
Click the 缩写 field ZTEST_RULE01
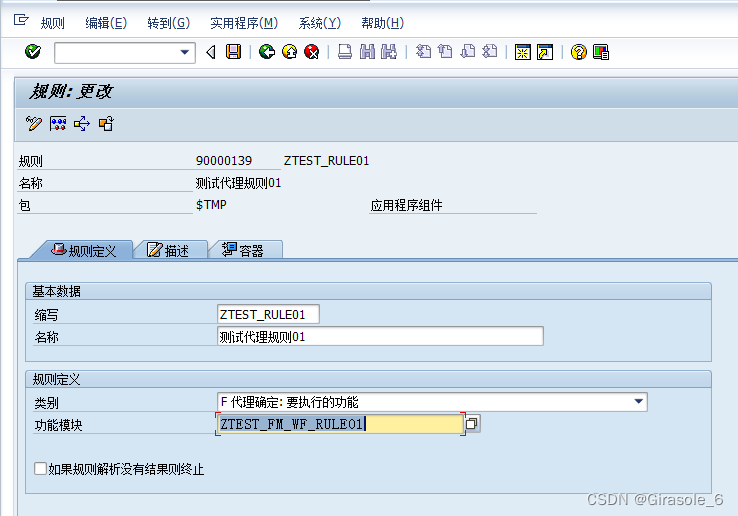coord(268,314)
